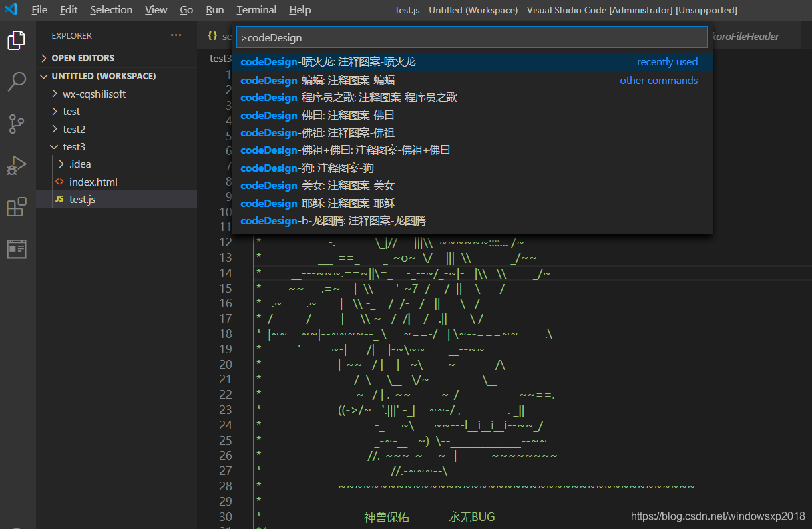Image resolution: width=812 pixels, height=529 pixels.
Task: Expand the Open Editors section
Action: click(82, 58)
